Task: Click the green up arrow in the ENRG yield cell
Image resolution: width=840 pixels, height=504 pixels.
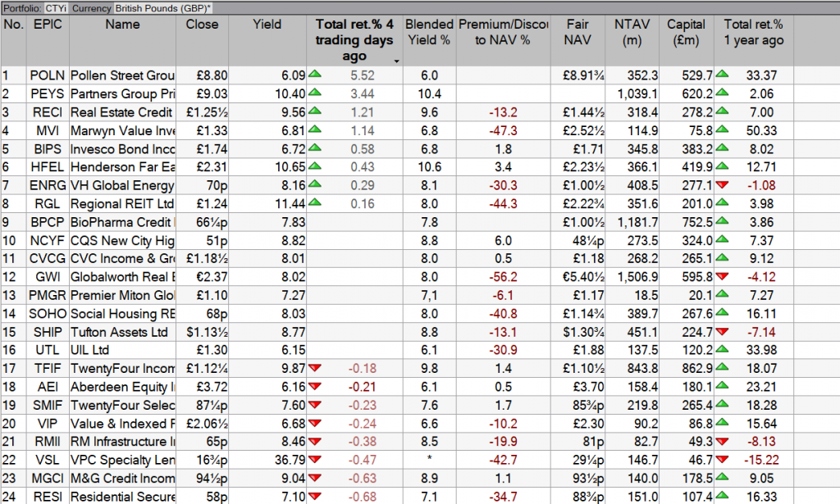Action: [315, 184]
